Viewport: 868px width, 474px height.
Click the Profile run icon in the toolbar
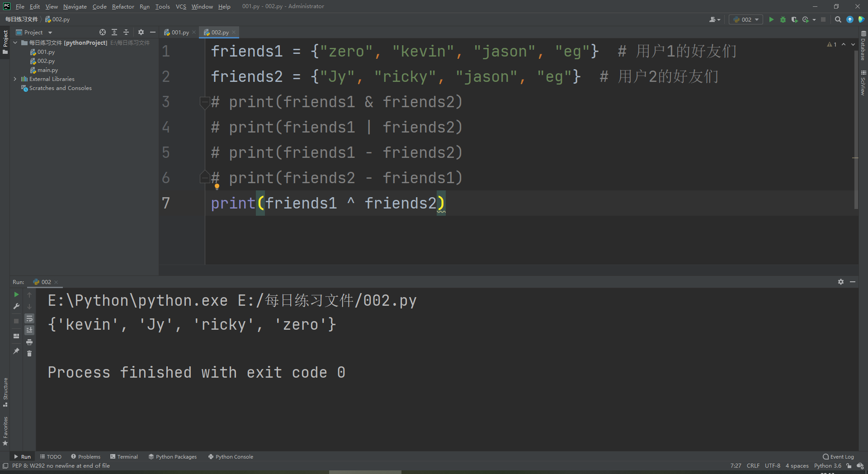[806, 19]
